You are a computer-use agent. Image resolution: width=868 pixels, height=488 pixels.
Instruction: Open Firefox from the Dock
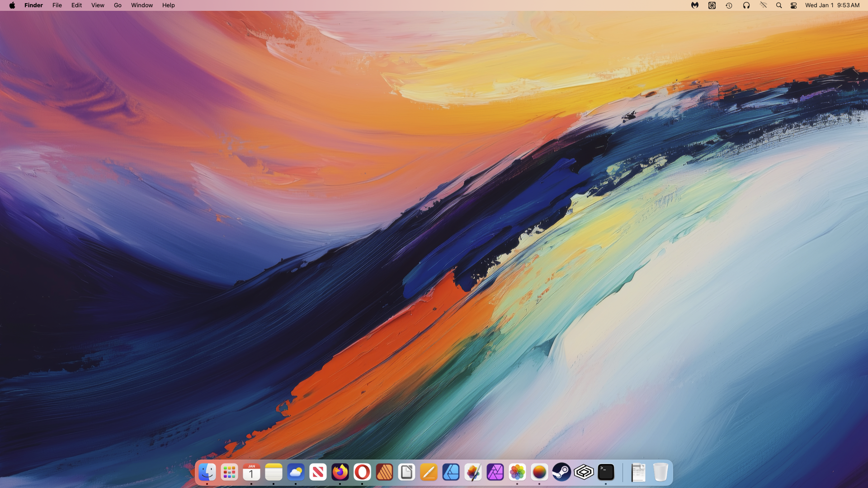click(x=340, y=473)
